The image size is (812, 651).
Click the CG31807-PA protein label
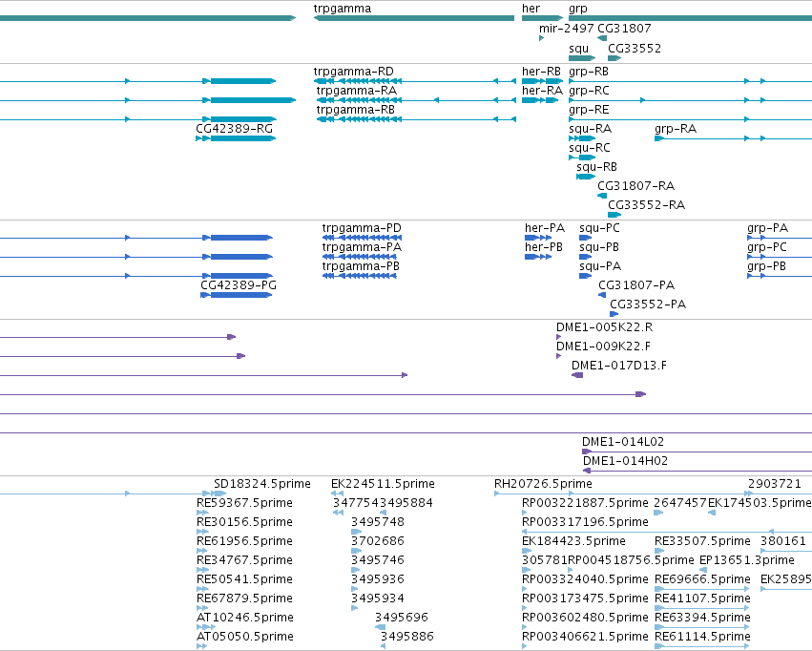coord(636,285)
